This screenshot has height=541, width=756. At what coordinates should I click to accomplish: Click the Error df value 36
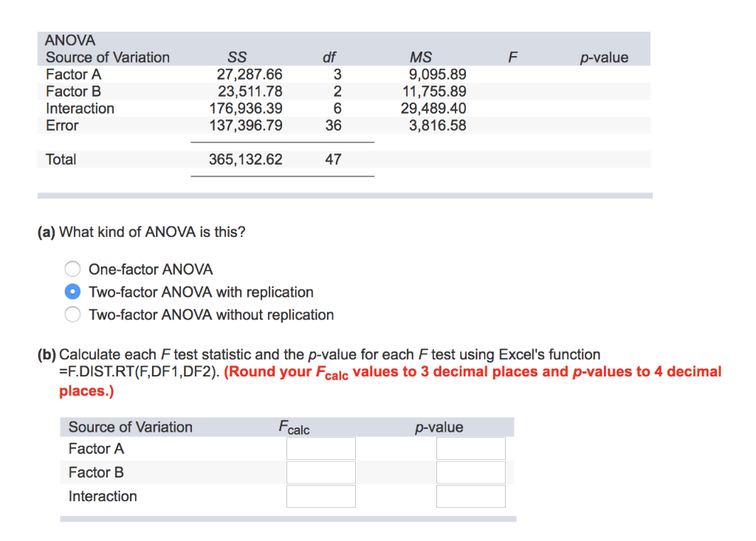333,125
